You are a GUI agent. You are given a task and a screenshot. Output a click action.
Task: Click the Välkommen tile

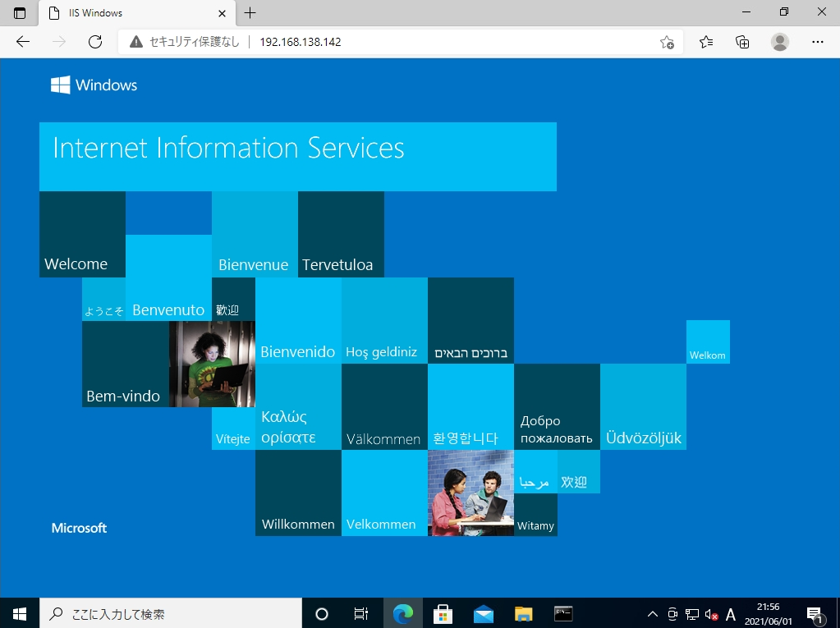click(384, 407)
